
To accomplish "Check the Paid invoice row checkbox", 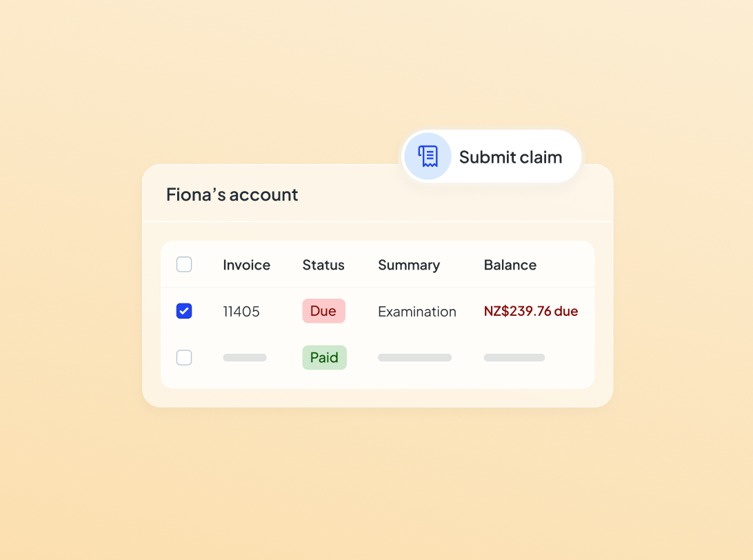I will point(184,357).
